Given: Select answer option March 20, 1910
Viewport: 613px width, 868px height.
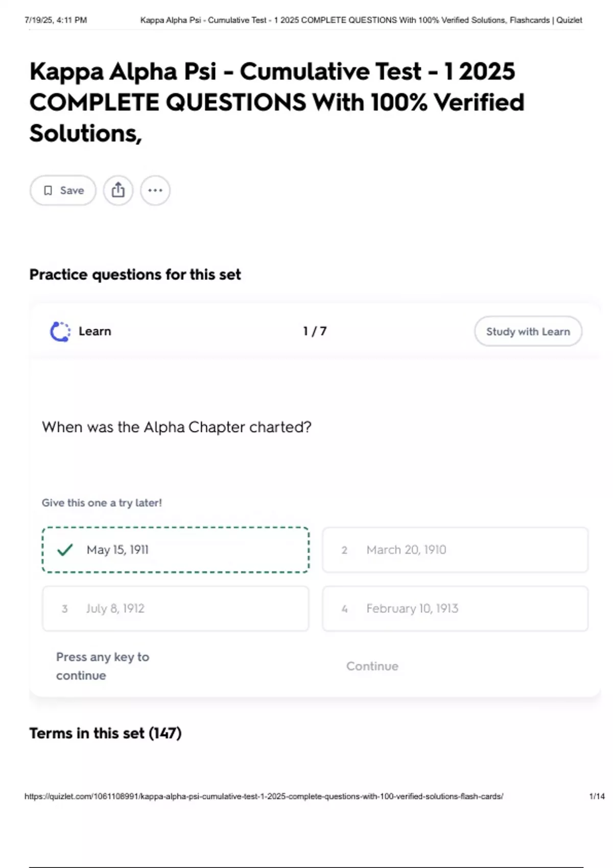Looking at the screenshot, I should click(x=455, y=550).
